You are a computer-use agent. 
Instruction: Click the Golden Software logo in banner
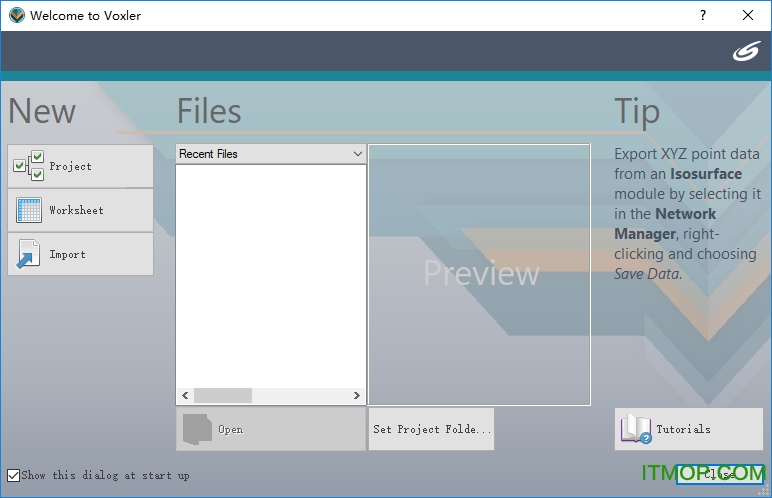[746, 52]
